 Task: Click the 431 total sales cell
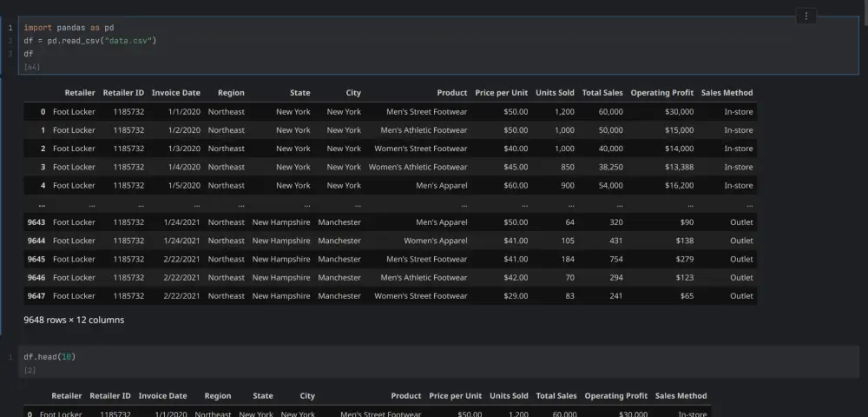pyautogui.click(x=616, y=241)
